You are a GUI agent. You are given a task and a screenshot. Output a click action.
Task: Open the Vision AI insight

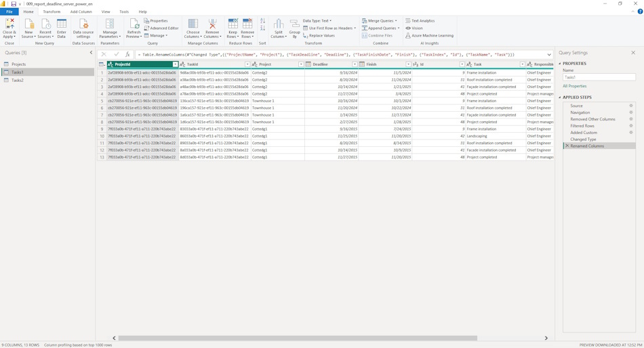[x=414, y=28]
